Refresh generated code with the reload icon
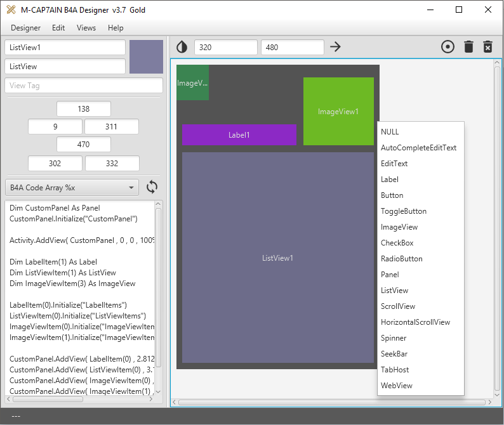 (x=152, y=187)
